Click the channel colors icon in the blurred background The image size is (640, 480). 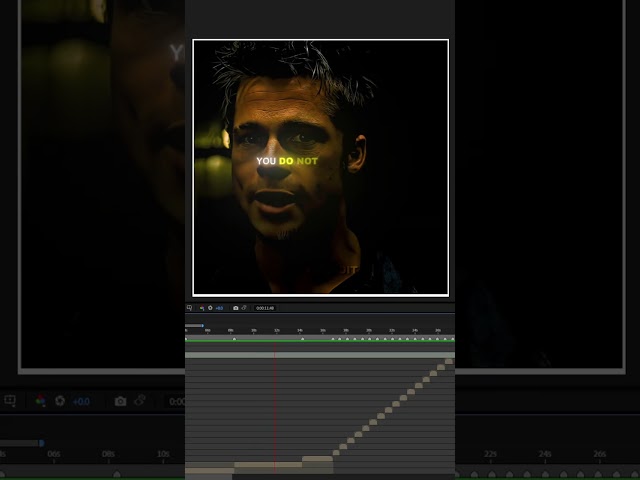click(x=40, y=400)
